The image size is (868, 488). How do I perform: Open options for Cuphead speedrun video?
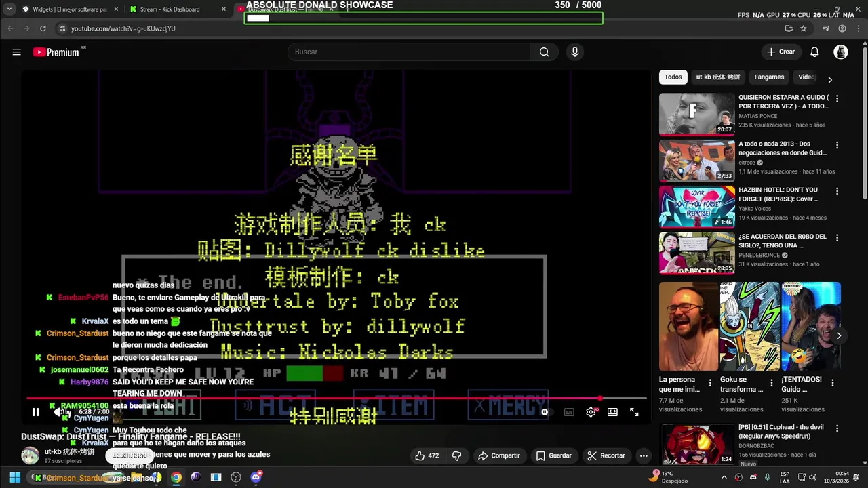[837, 428]
